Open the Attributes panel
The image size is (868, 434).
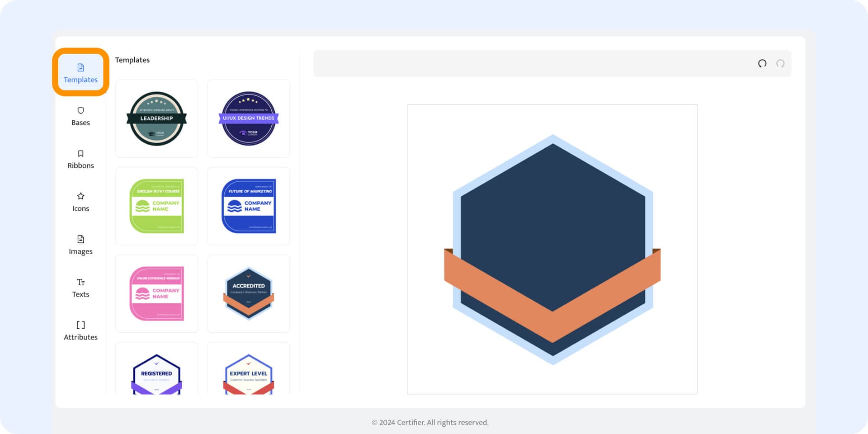(x=80, y=330)
